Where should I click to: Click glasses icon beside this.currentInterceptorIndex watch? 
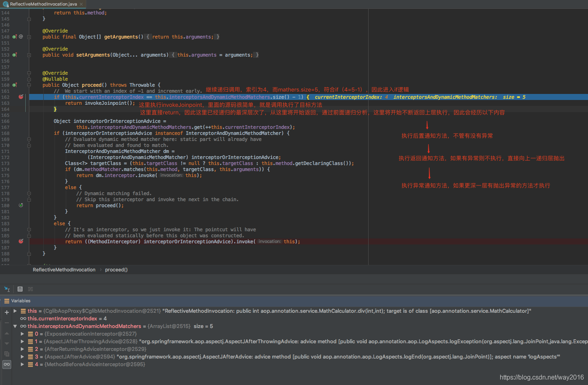coord(23,319)
